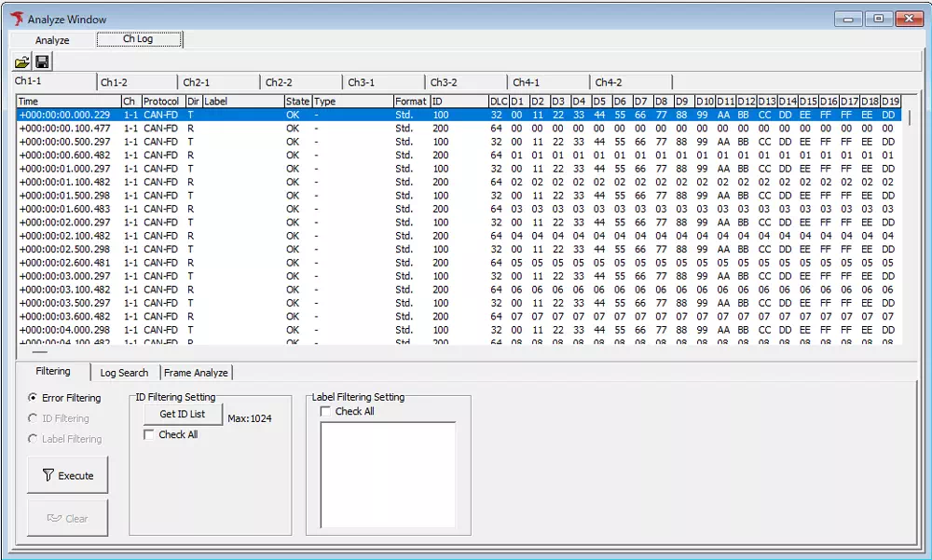Image resolution: width=932 pixels, height=560 pixels.
Task: Open the Analyze tab
Action: [51, 40]
